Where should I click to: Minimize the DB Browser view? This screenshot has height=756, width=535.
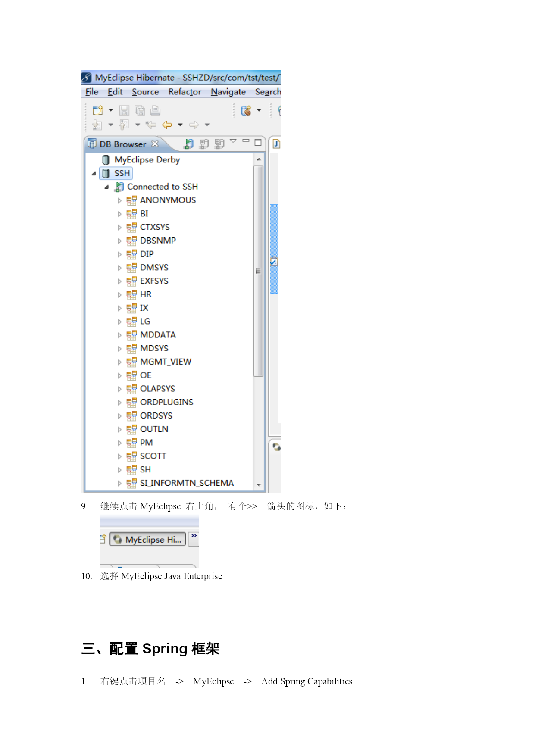pos(246,141)
